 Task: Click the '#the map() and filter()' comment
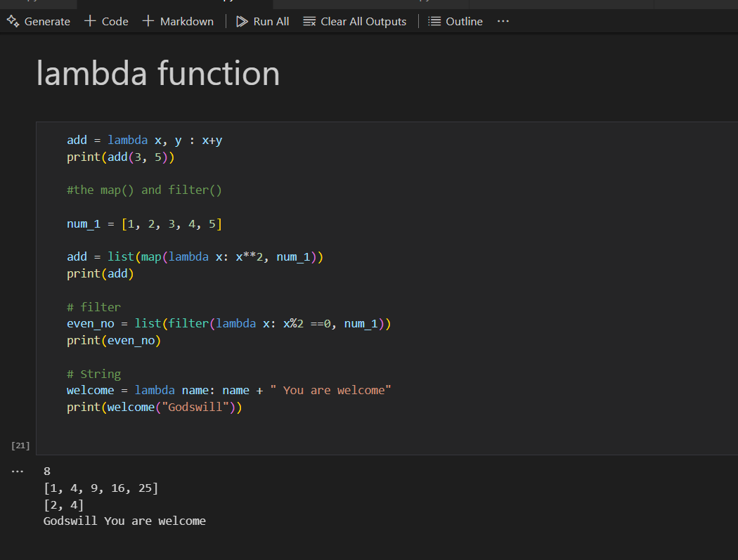click(144, 190)
